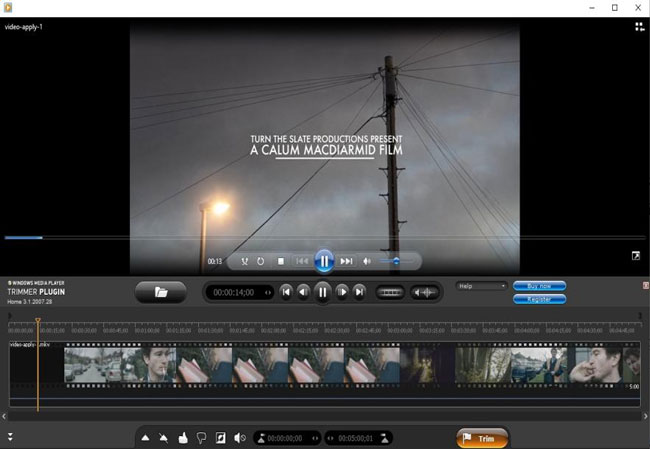Go to previous track in Media Player
Screen dimensions: 650x449
302,261
